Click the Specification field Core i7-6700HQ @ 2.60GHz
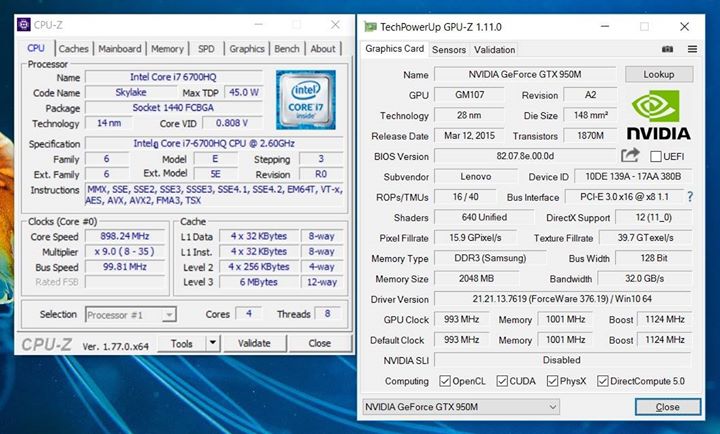720x434 pixels. pyautogui.click(x=214, y=144)
